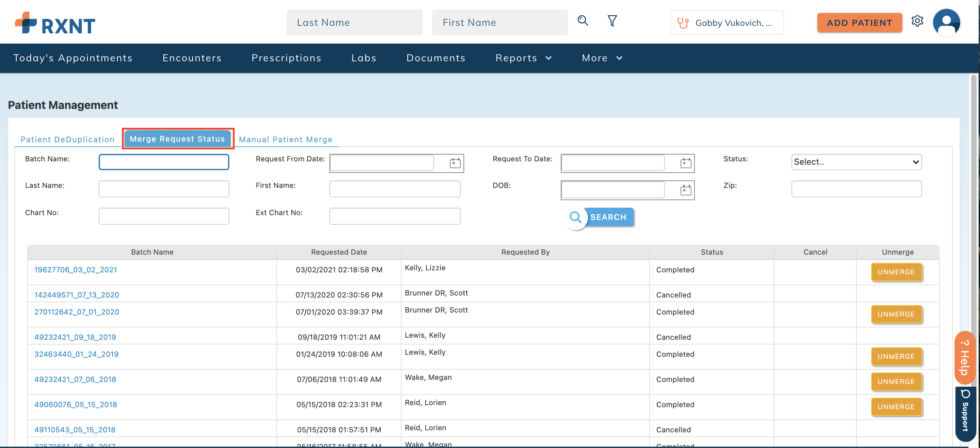Open the Support chat widget

pos(965,413)
